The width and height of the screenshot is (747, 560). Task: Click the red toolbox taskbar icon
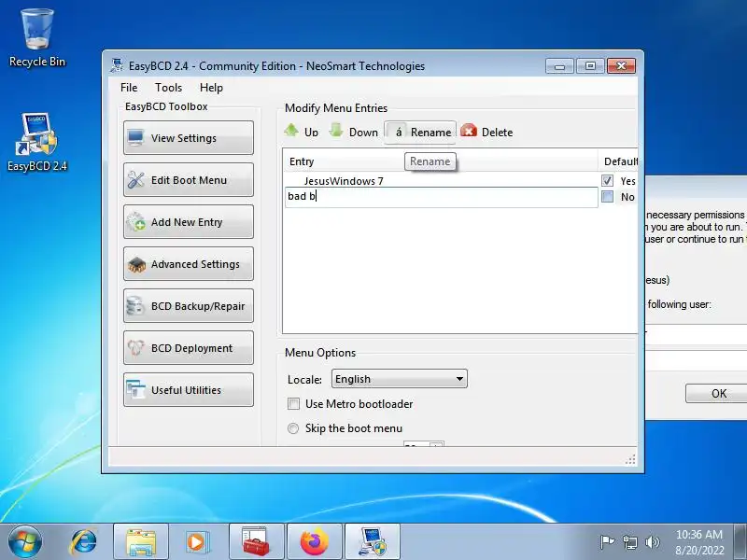click(256, 542)
